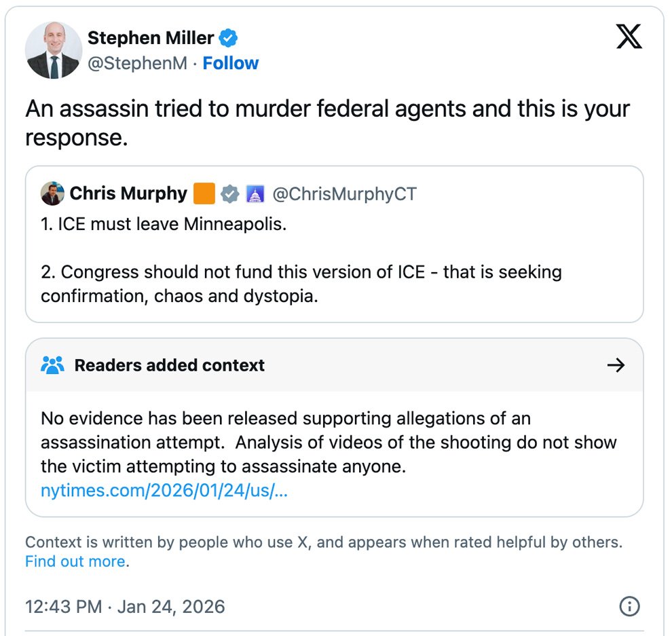
Task: Click Stephen Miller's blue verified badge
Action: coord(229,38)
